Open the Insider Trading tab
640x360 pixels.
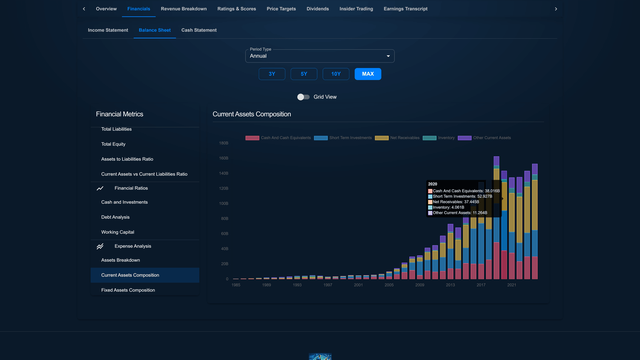tap(356, 9)
